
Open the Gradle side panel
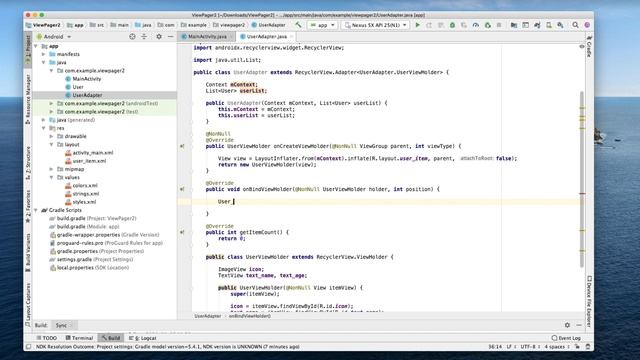pos(589,46)
